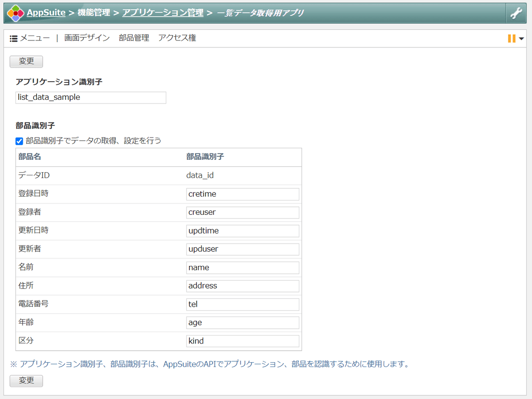
Task: Open the アプリケーション管理 breadcrumb link
Action: [x=163, y=13]
